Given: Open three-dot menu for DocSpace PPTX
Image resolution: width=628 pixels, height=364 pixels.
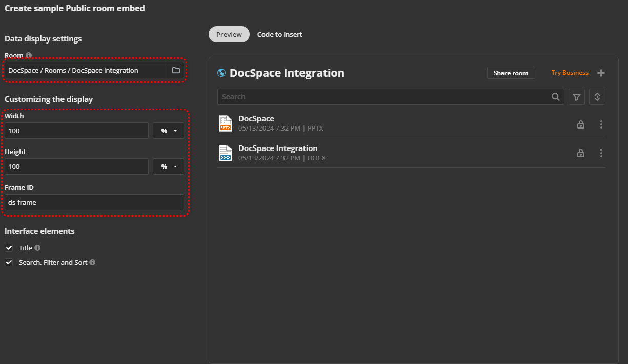Looking at the screenshot, I should 601,124.
